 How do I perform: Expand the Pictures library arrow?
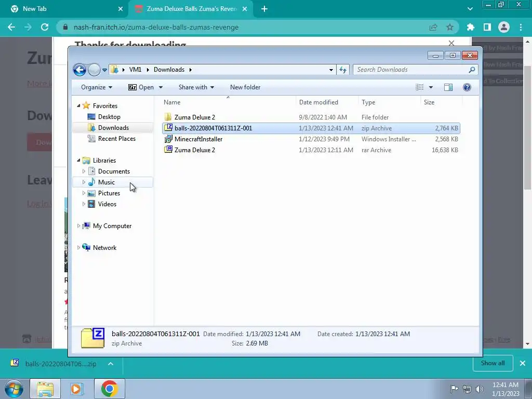tap(84, 193)
